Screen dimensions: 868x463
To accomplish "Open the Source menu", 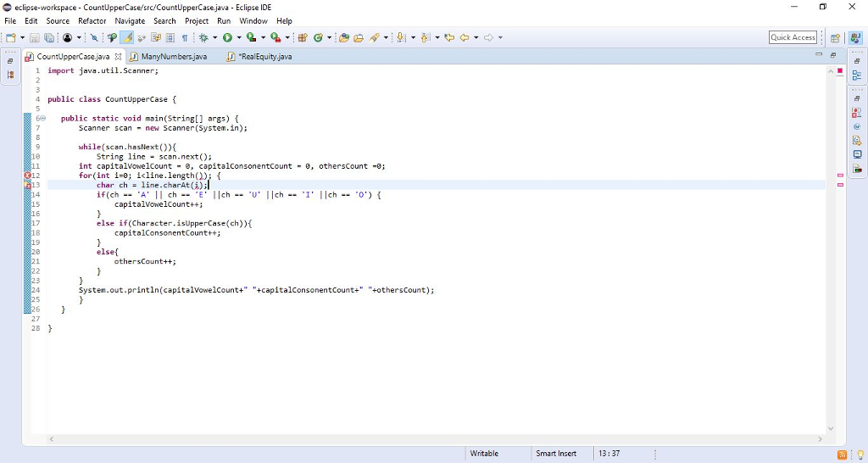I will [x=58, y=21].
